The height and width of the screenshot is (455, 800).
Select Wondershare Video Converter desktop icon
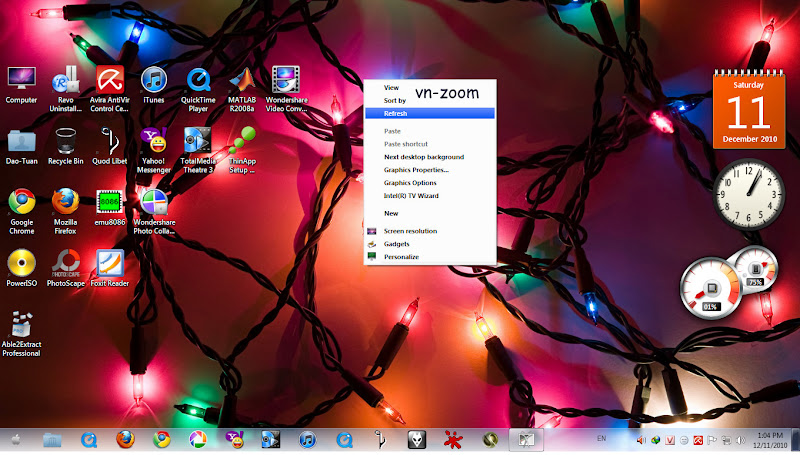pyautogui.click(x=286, y=89)
